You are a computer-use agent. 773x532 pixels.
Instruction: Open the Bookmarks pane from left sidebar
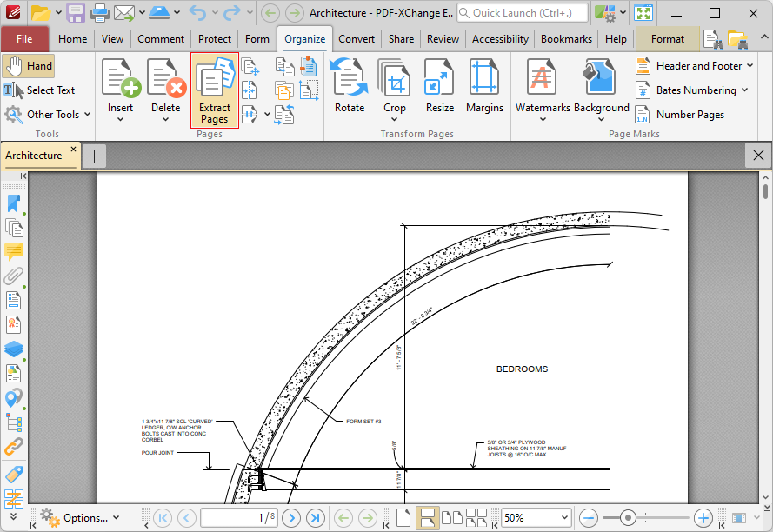(14, 203)
